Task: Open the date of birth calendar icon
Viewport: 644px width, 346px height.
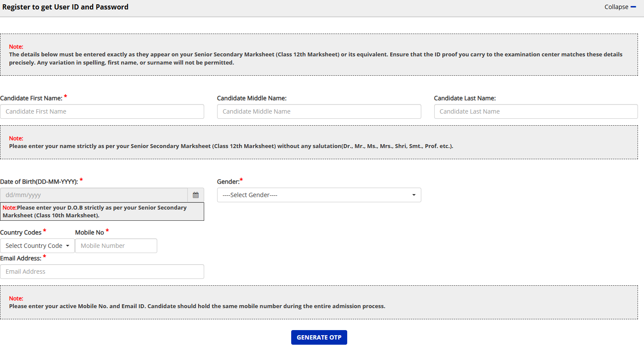Action: coord(196,195)
